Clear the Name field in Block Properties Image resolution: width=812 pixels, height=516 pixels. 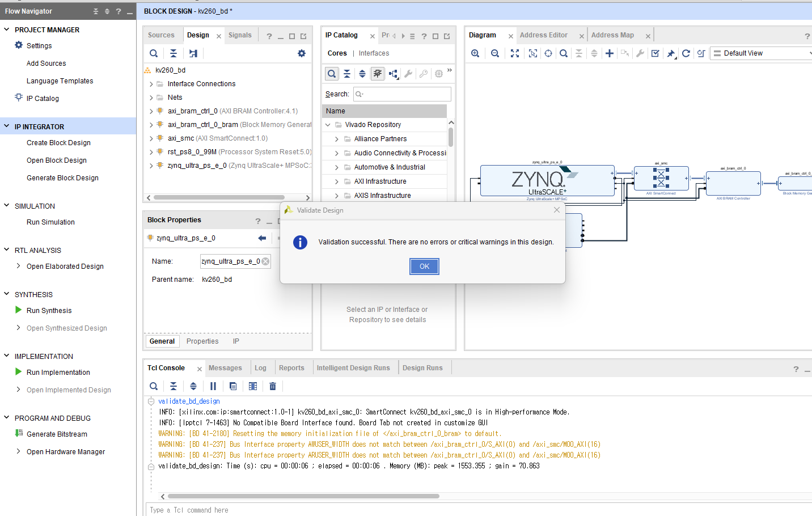265,261
